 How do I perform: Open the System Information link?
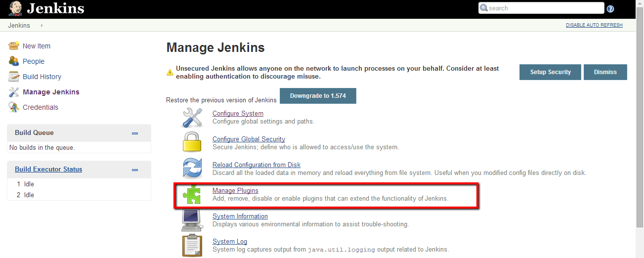(x=240, y=216)
